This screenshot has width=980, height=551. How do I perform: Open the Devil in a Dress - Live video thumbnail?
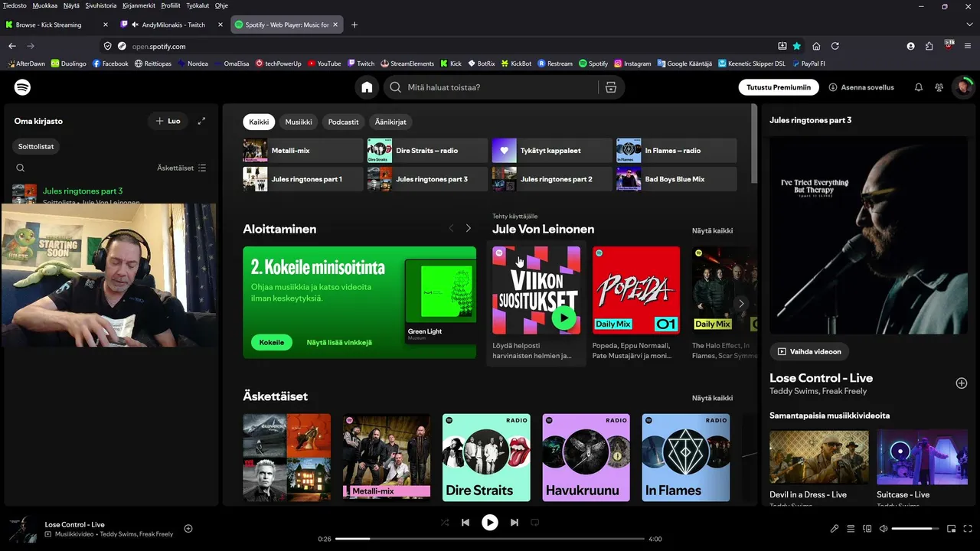(819, 457)
